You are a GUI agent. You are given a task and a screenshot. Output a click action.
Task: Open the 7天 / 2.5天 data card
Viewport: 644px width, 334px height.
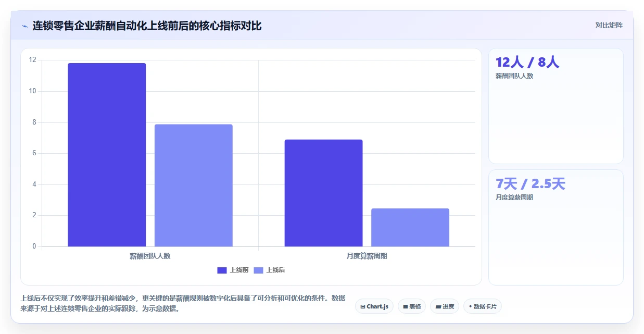[556, 228]
